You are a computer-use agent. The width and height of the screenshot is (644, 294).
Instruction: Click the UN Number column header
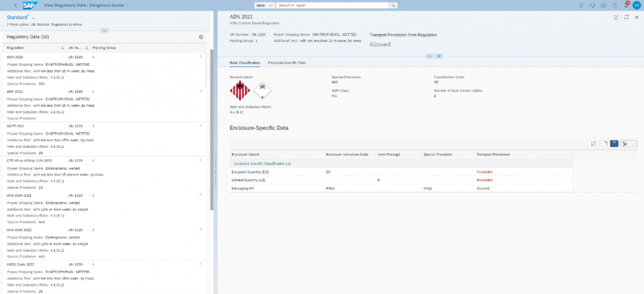(77, 48)
